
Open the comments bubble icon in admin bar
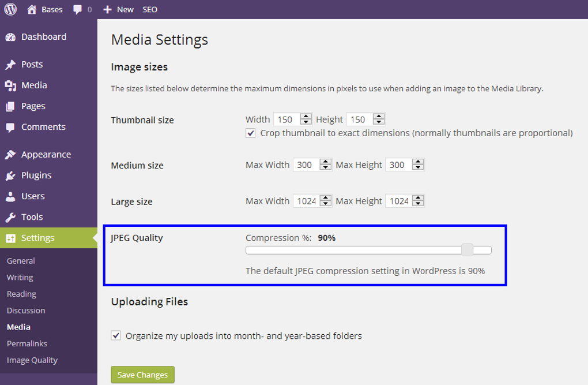(78, 9)
